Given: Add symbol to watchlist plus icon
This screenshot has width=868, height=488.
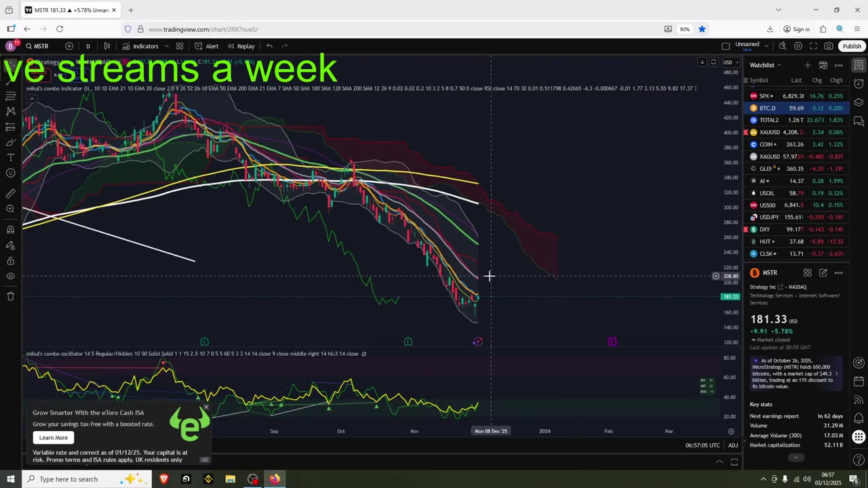Looking at the screenshot, I should pos(808,65).
